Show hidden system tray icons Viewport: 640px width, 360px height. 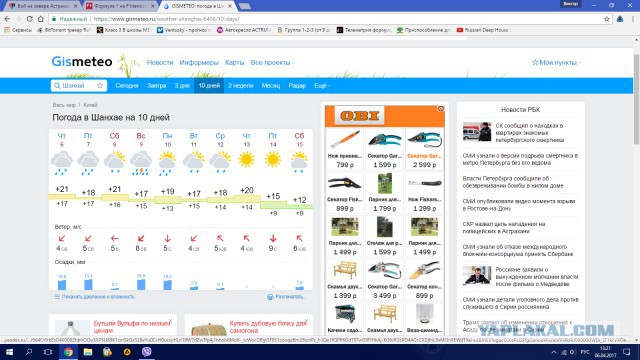(553, 352)
